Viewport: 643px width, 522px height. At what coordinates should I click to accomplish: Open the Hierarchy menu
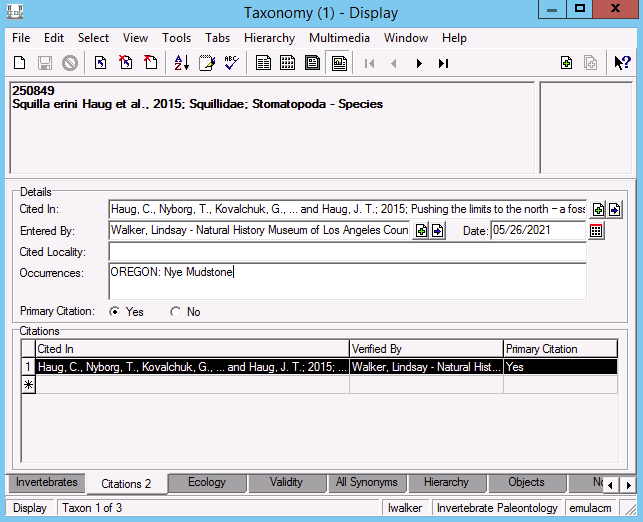(x=269, y=38)
